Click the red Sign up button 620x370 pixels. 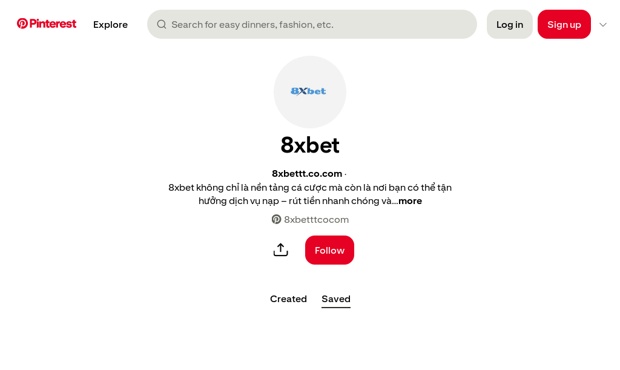coord(564,25)
